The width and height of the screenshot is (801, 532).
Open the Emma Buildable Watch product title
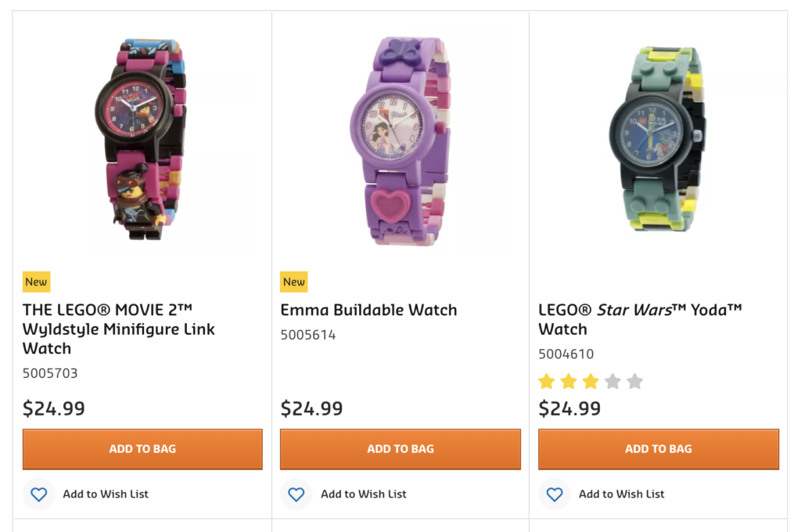point(368,310)
